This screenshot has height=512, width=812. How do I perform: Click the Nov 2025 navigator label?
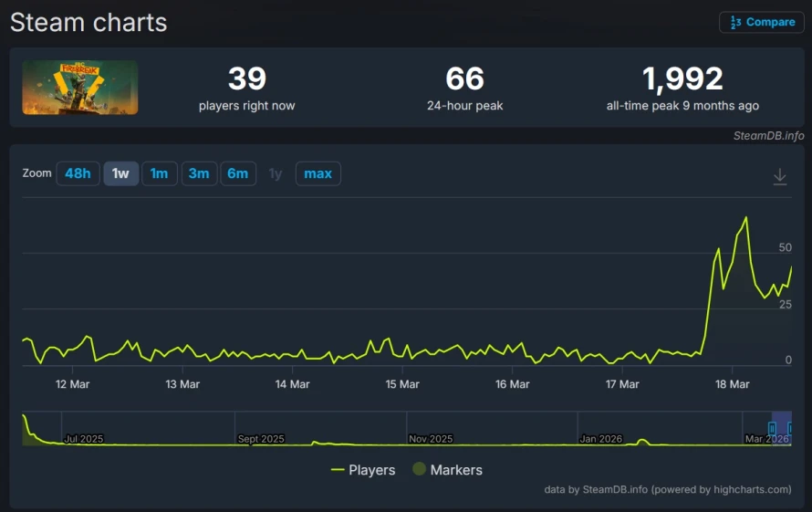tap(431, 439)
